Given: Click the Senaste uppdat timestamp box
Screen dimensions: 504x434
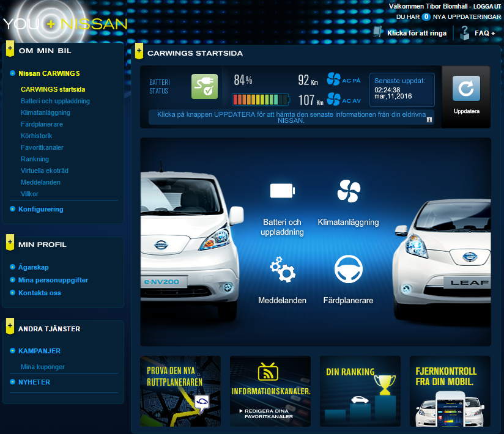Looking at the screenshot, I should [402, 90].
